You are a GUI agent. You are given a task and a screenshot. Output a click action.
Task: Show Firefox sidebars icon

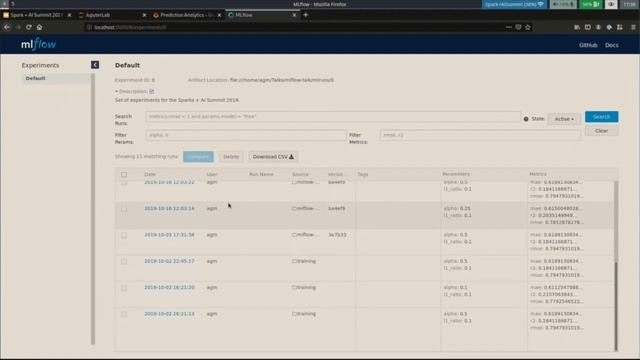point(588,27)
